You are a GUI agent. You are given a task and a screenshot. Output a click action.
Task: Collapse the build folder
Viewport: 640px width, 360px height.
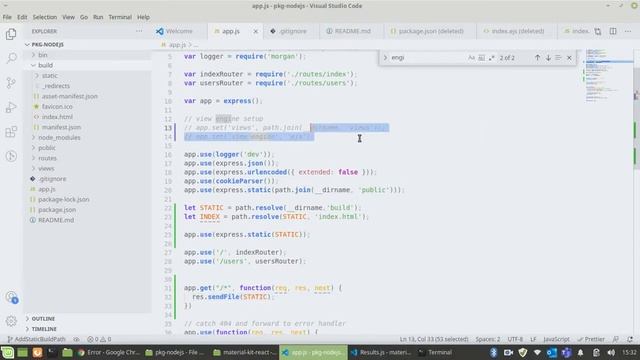[x=45, y=65]
